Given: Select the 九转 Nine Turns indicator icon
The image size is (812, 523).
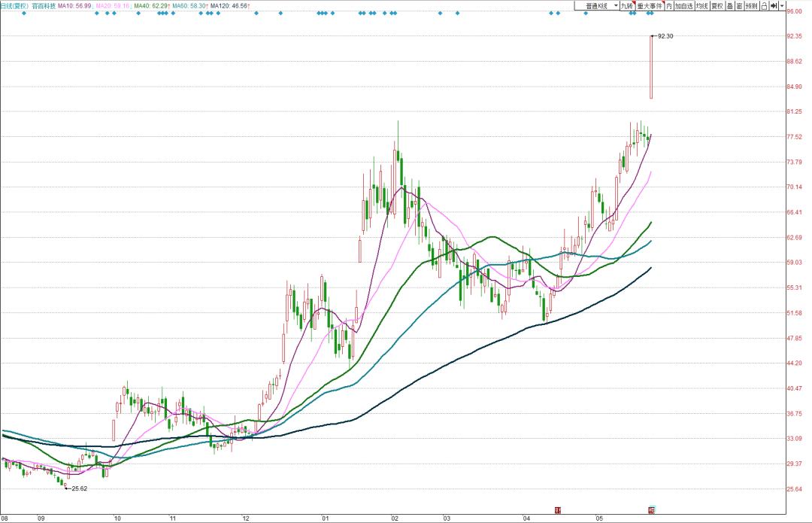Looking at the screenshot, I should (626, 4).
